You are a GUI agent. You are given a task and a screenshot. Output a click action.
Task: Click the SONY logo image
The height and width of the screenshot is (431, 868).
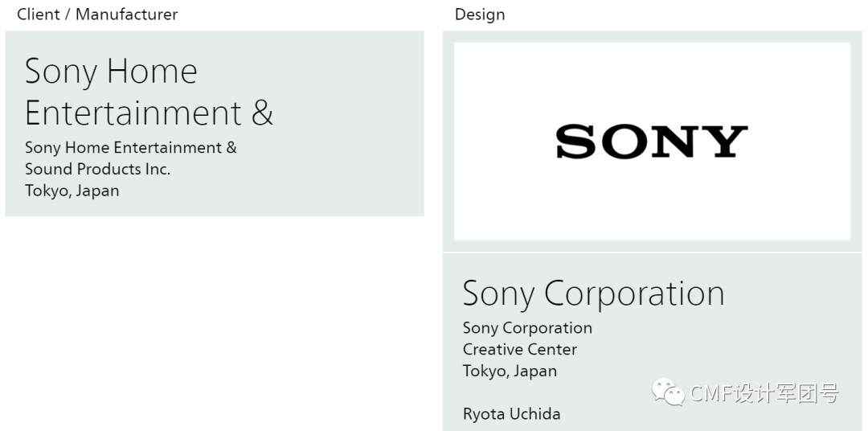pos(652,142)
